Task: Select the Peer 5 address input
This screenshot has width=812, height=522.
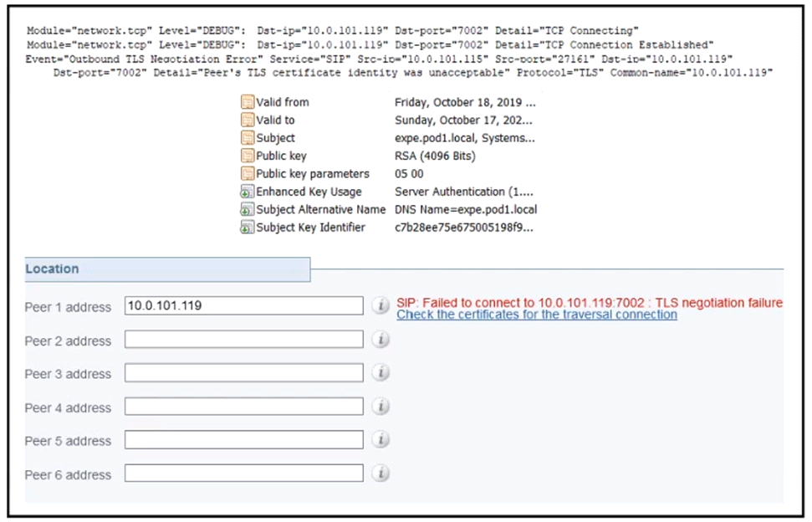Action: 243,440
